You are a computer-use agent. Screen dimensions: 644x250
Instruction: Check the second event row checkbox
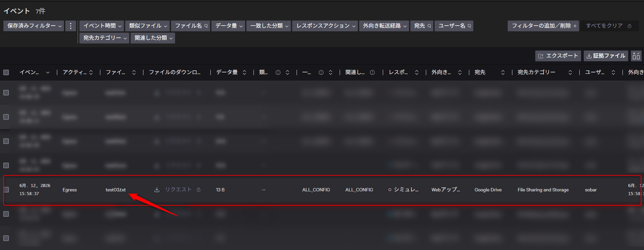6,117
